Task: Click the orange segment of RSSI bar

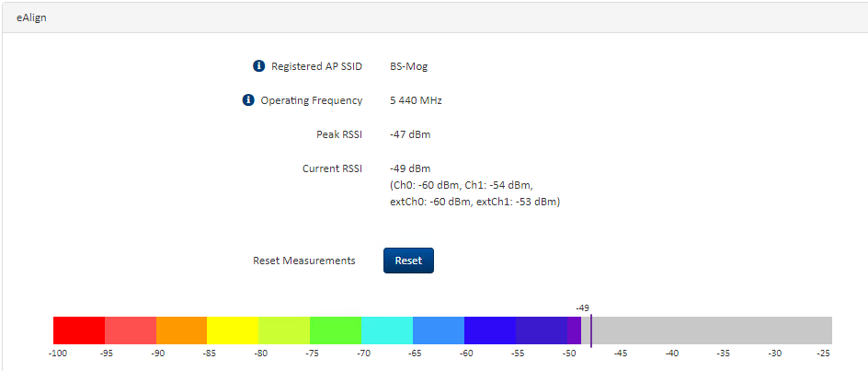Action: pyautogui.click(x=181, y=330)
